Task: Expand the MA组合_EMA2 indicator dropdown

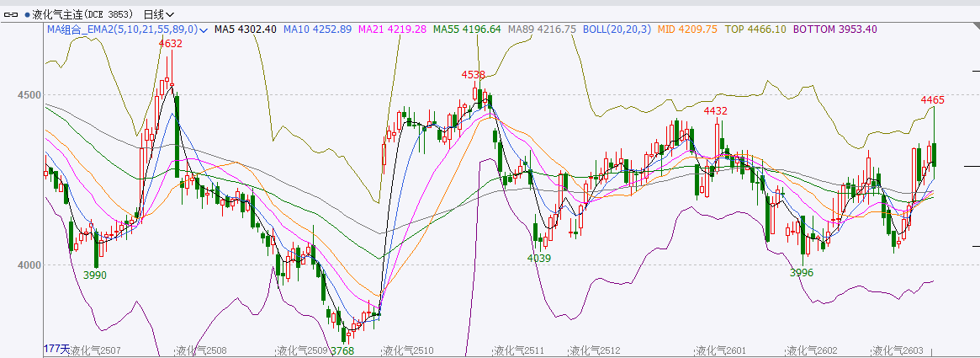Action: click(204, 29)
